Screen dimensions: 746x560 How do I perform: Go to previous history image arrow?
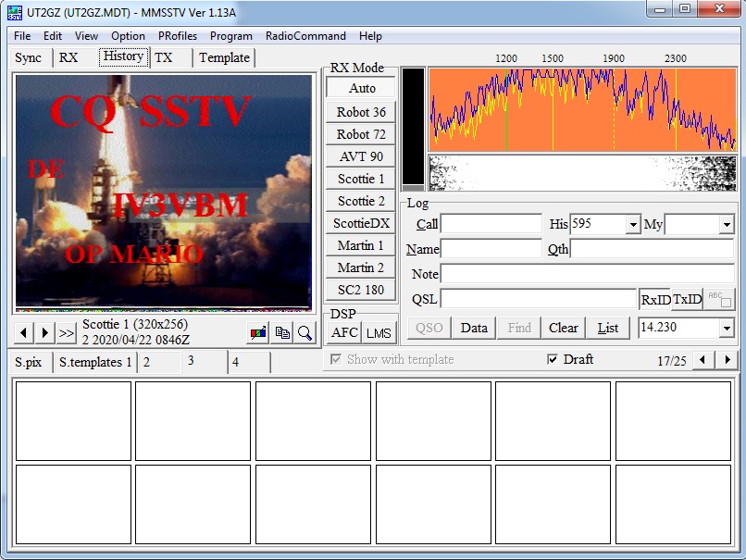click(x=25, y=332)
